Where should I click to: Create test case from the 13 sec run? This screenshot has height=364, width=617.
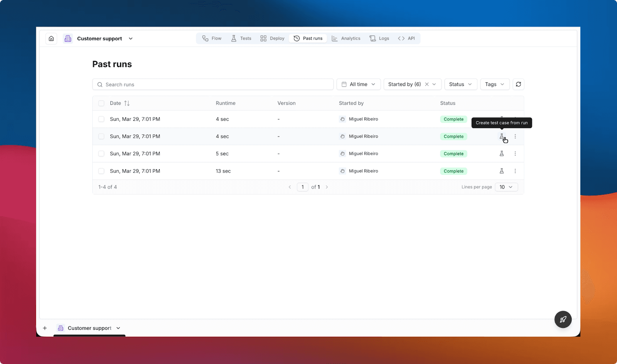[502, 171]
